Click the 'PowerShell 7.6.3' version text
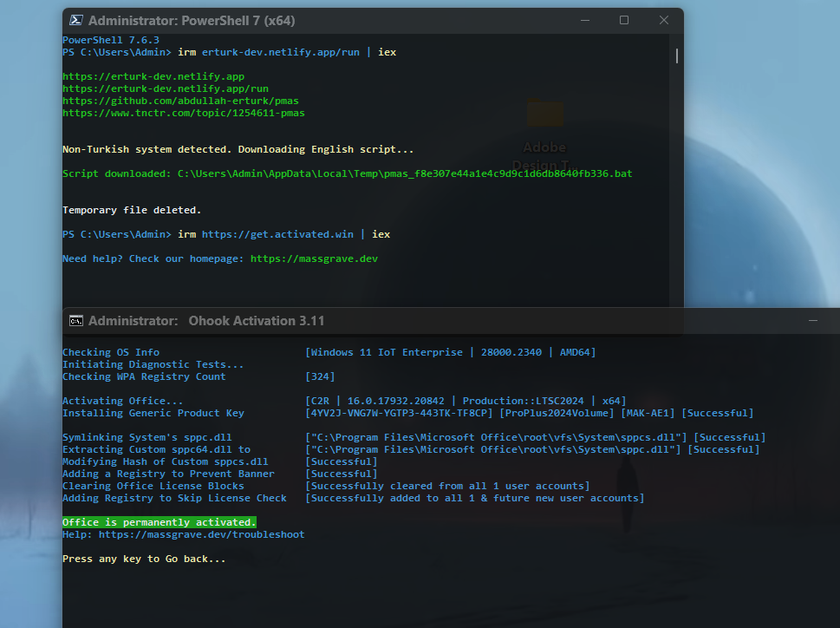840x628 pixels. coord(111,40)
